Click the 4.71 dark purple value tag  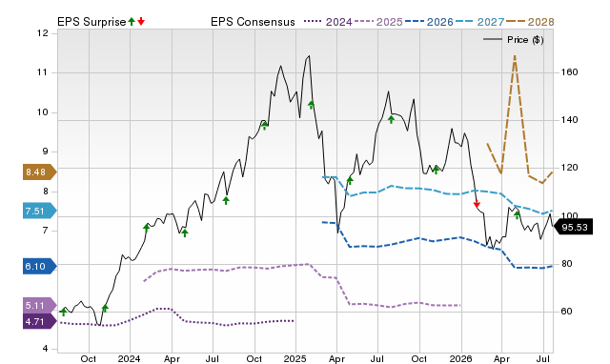click(40, 322)
